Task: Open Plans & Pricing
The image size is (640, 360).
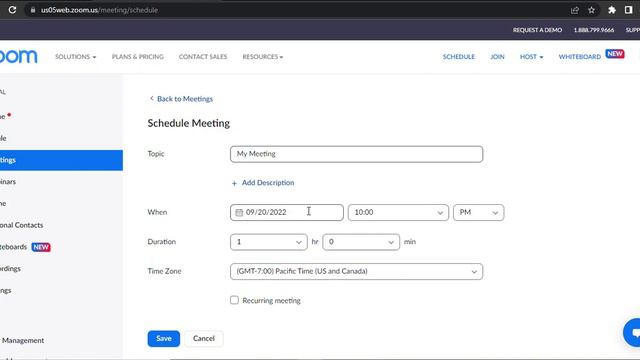Action: 138,57
